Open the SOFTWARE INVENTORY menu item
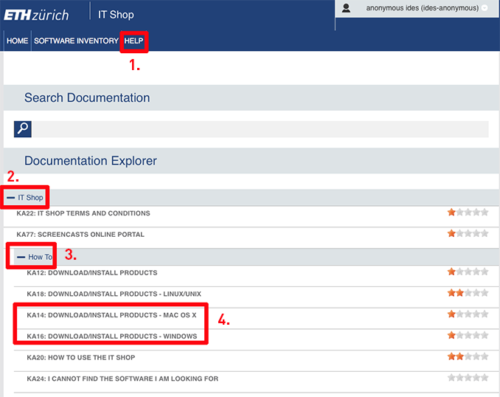Screen dimensions: 500x397 coord(76,41)
